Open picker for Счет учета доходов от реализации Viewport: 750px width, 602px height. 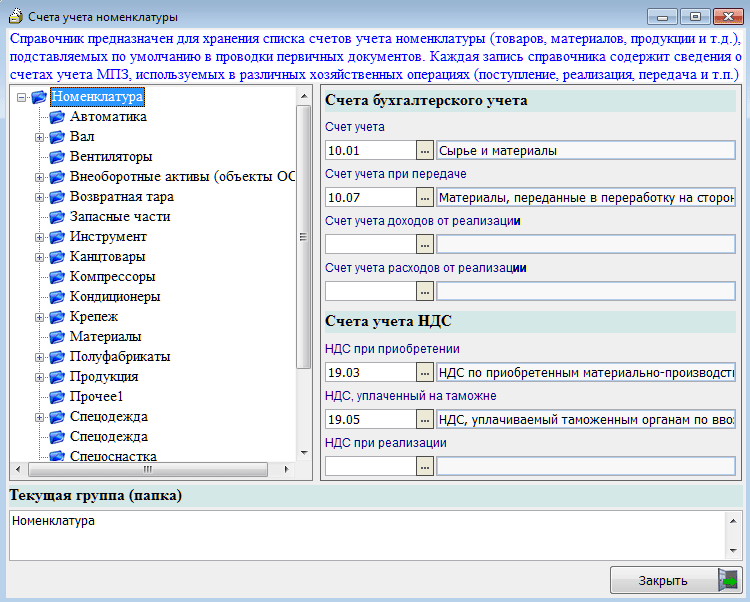(x=425, y=244)
